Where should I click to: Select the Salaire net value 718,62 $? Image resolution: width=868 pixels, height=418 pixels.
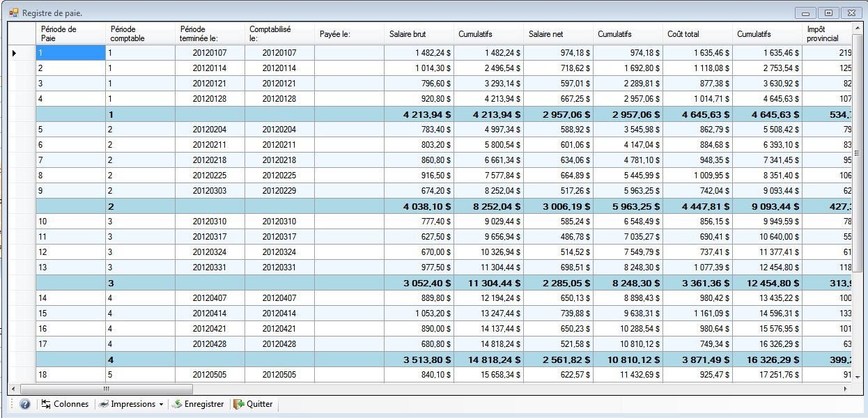[558, 68]
